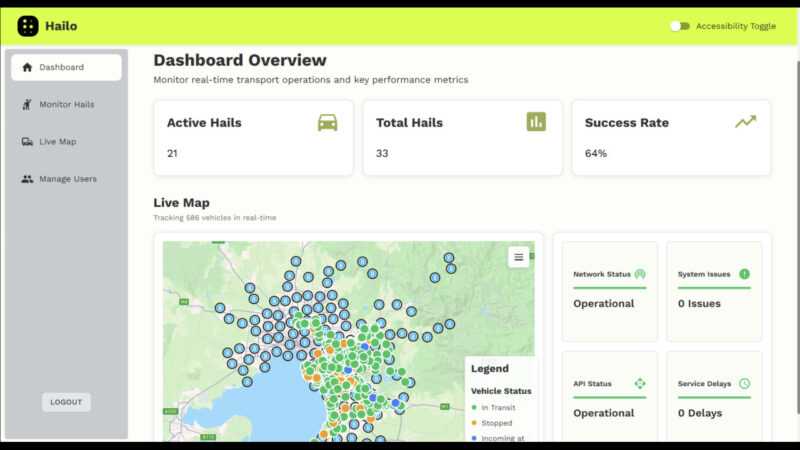800x450 pixels.
Task: Select the Success Rate card
Action: [x=671, y=137]
